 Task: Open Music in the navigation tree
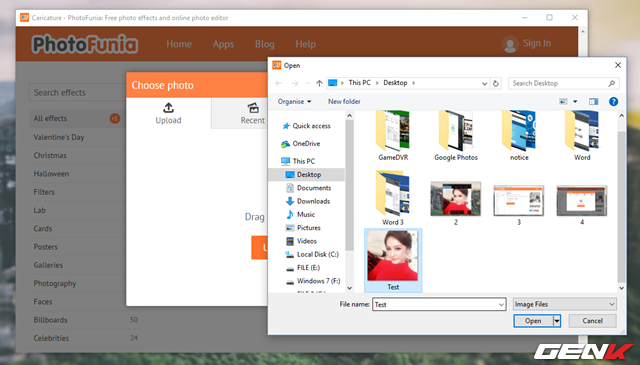coord(306,214)
